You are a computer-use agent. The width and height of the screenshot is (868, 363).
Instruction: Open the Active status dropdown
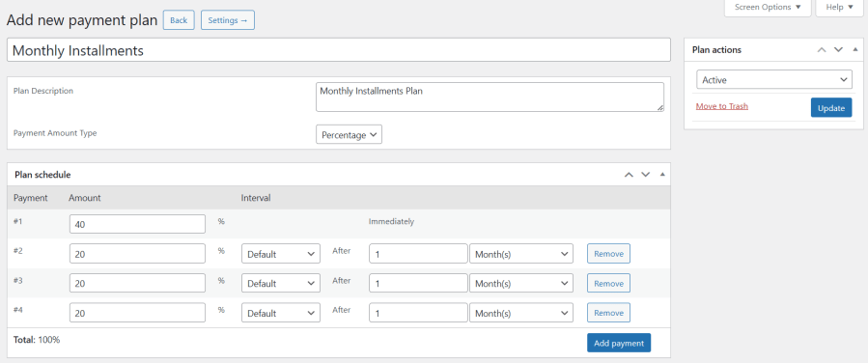[x=774, y=80]
